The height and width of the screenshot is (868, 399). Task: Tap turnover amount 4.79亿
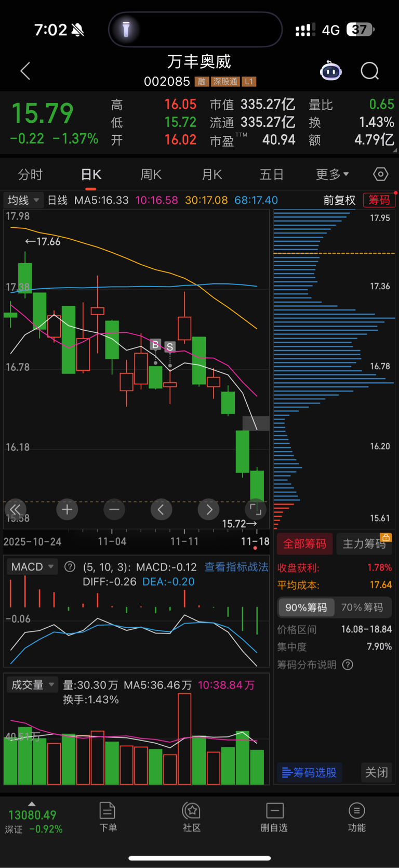pyautogui.click(x=374, y=139)
